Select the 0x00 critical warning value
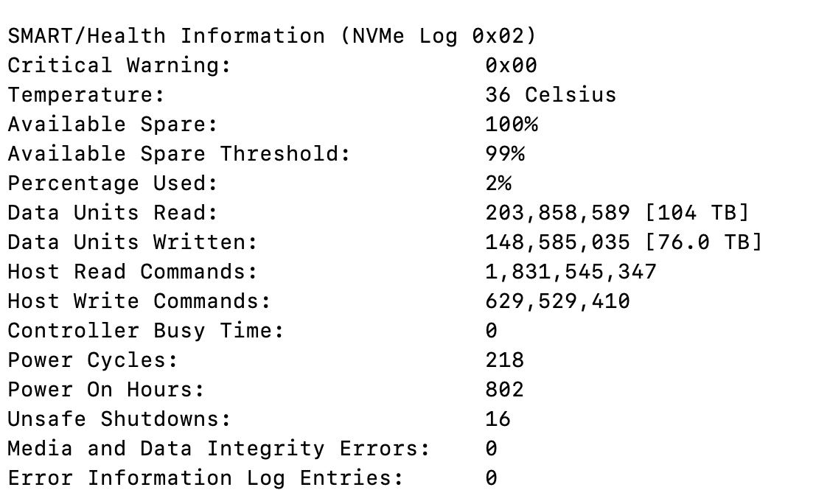Screen dimensions: 830x504 tap(512, 66)
